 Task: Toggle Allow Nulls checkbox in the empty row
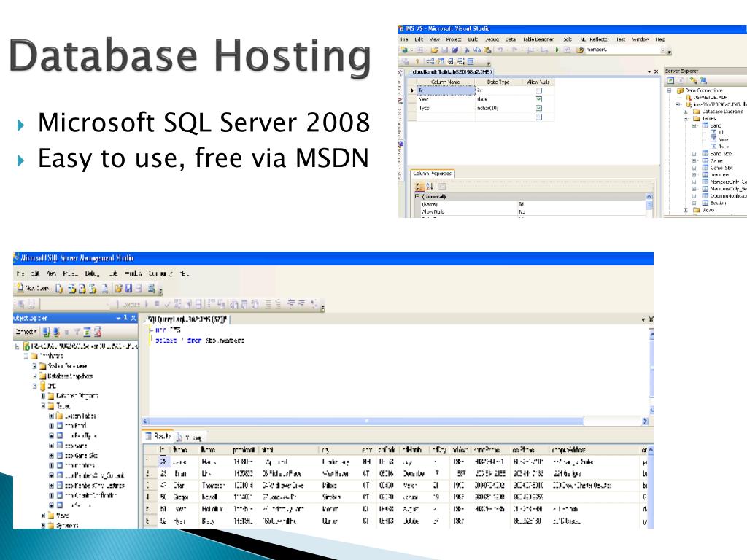[x=539, y=117]
